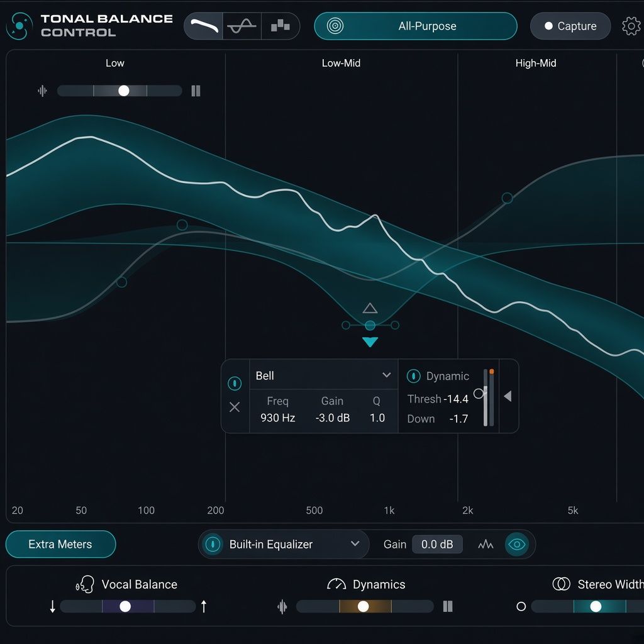Toggle the Built-in Equalizer power button
This screenshot has height=644, width=644.
coord(213,544)
